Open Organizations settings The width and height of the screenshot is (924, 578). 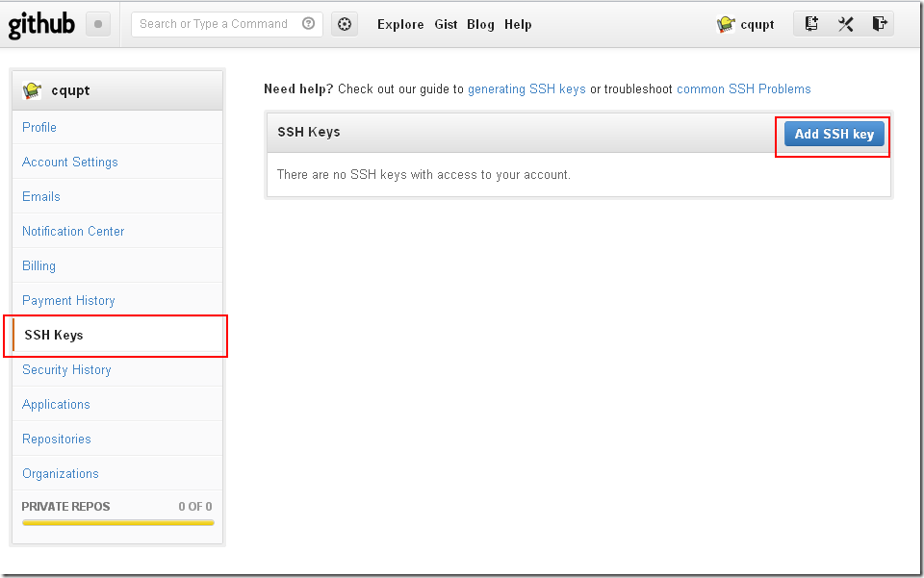click(x=60, y=474)
